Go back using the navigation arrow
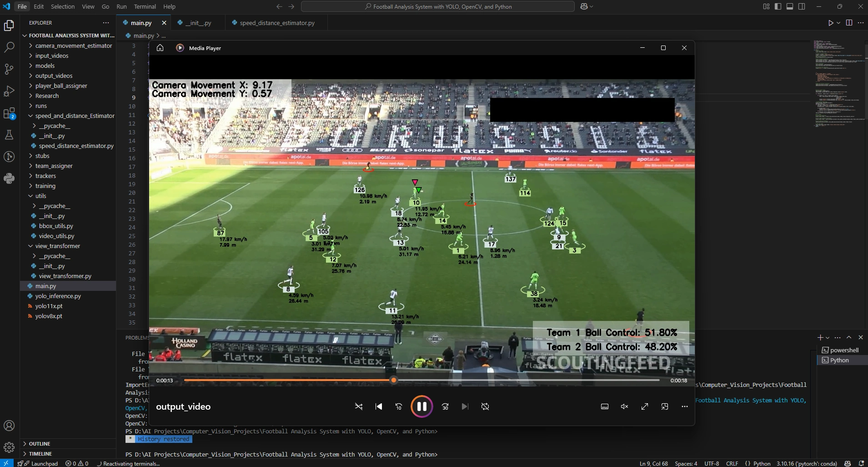Viewport: 868px width, 467px height. (x=279, y=6)
